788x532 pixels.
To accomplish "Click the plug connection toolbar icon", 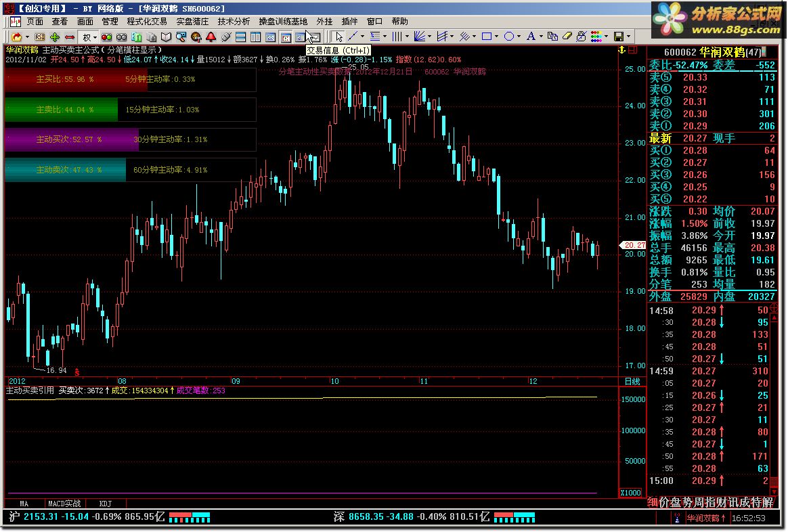I will (x=226, y=37).
